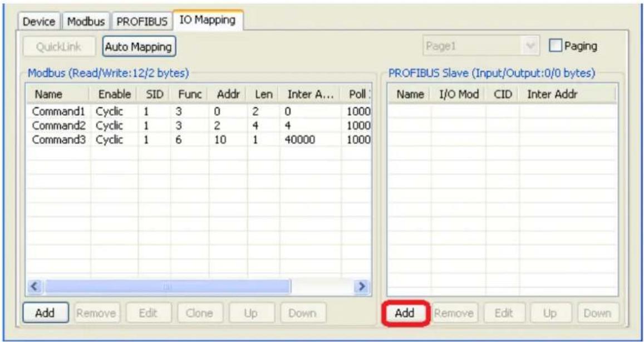
Task: Click the I/O Mod column header
Action: (459, 95)
